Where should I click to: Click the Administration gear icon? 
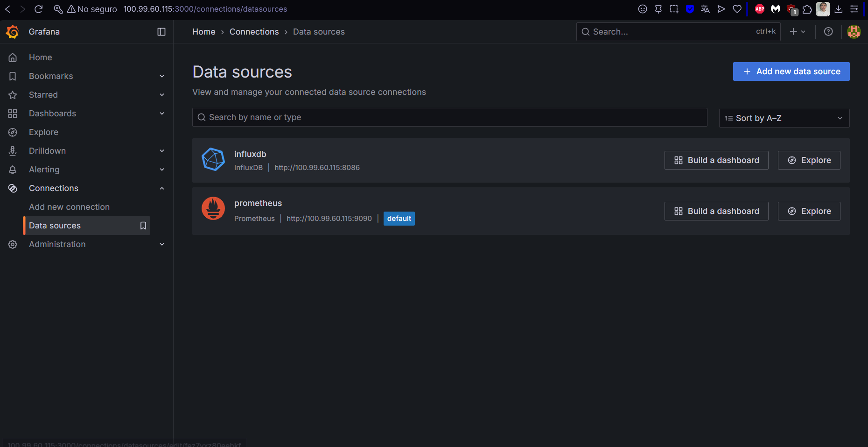tap(13, 244)
